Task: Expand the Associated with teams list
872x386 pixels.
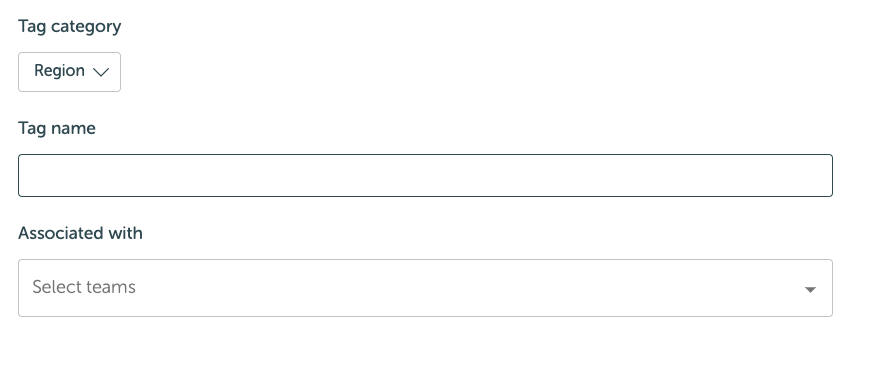Action: coord(425,288)
